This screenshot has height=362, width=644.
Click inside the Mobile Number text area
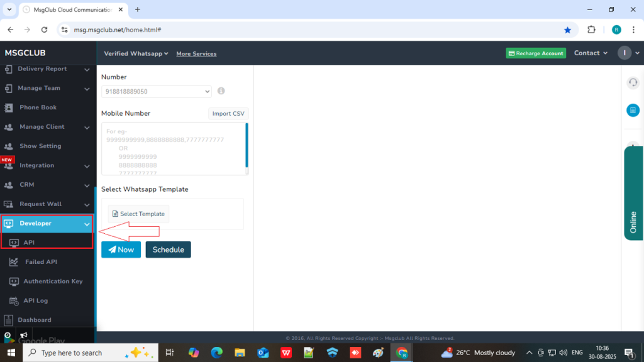pyautogui.click(x=174, y=148)
